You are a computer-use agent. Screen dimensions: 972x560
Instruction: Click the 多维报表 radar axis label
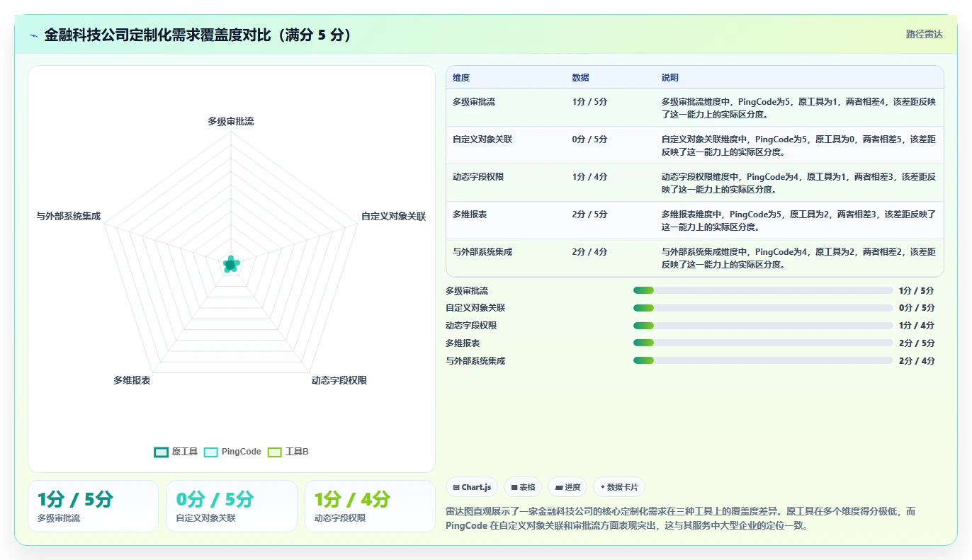point(132,381)
